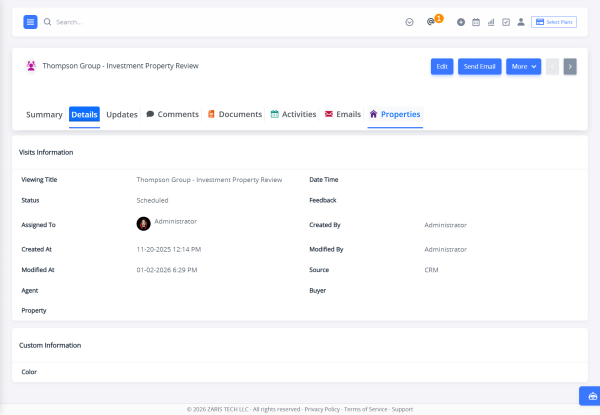Click the 01-02-2026 6:29 PM modified date
The height and width of the screenshot is (415, 600).
(x=167, y=270)
